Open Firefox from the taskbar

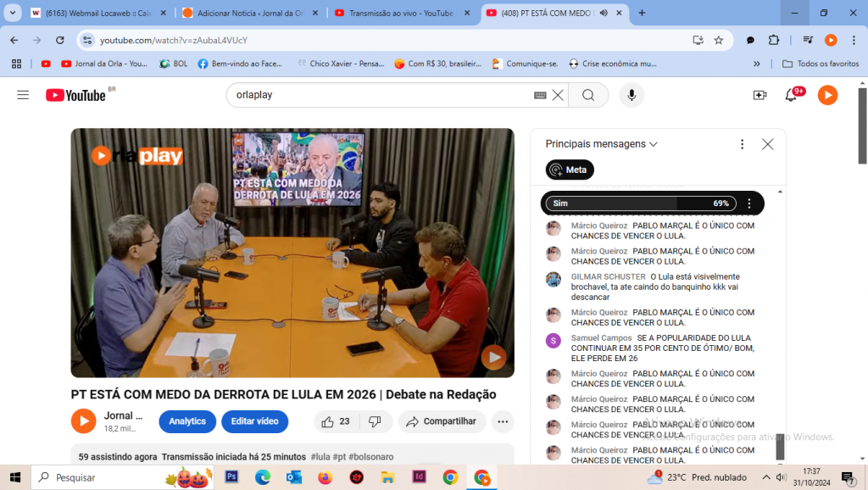325,476
